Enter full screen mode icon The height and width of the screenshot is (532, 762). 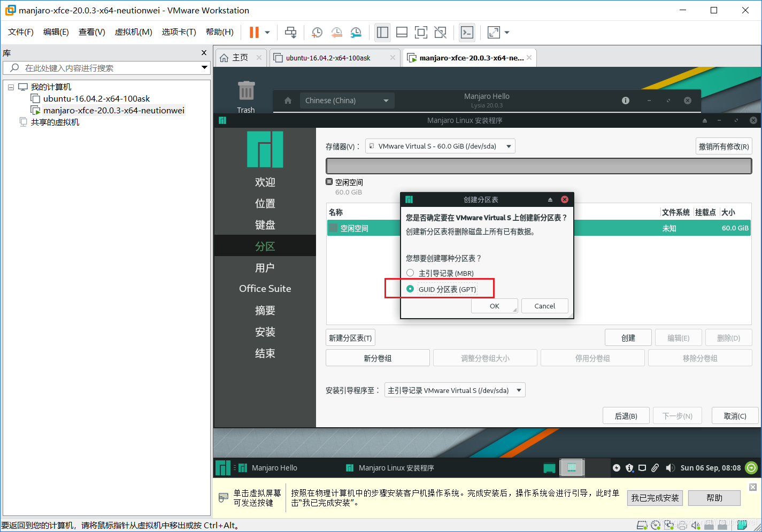tap(421, 33)
